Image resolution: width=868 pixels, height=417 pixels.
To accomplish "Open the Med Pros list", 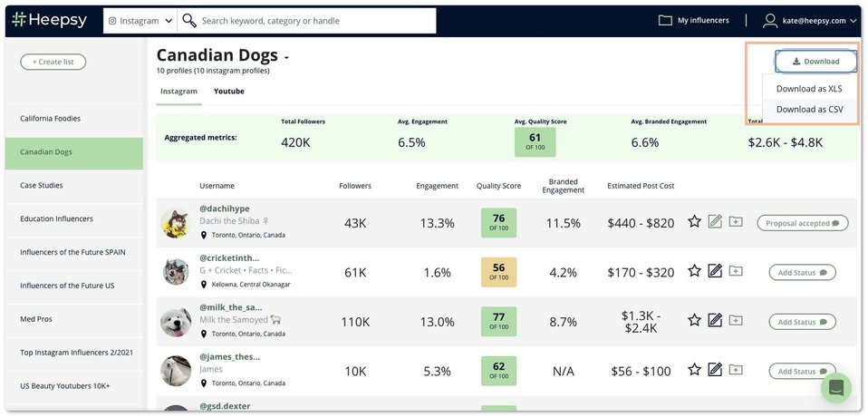I will [x=73, y=319].
